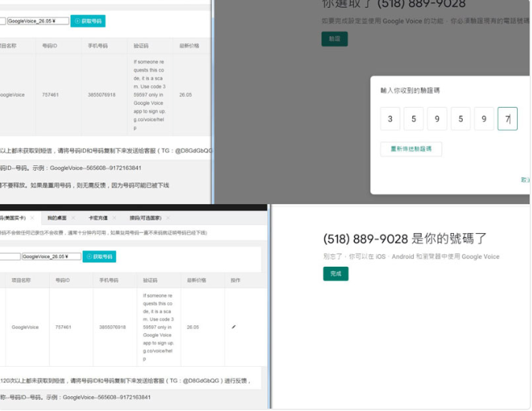Click first code digit box showing 3
This screenshot has width=532, height=411.
click(x=390, y=119)
